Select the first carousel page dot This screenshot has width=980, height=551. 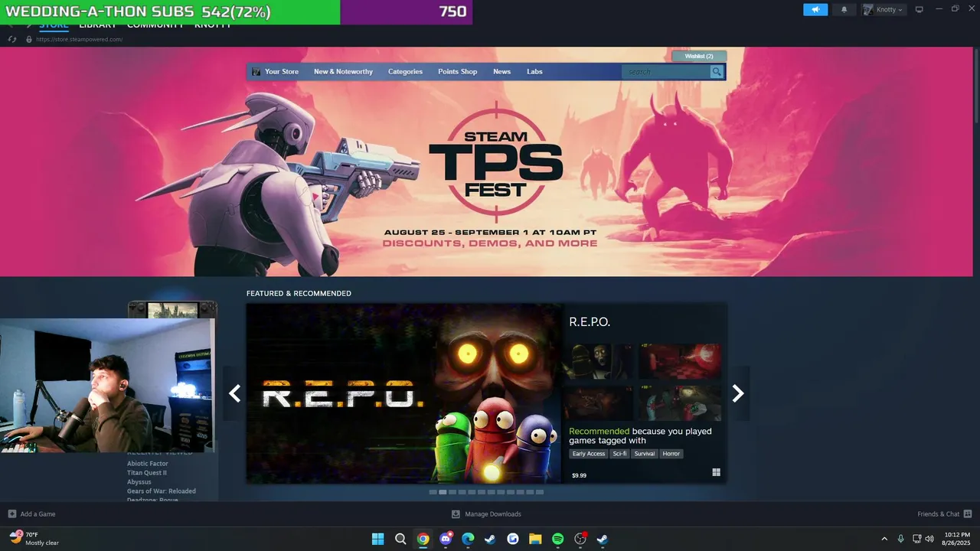[433, 492]
